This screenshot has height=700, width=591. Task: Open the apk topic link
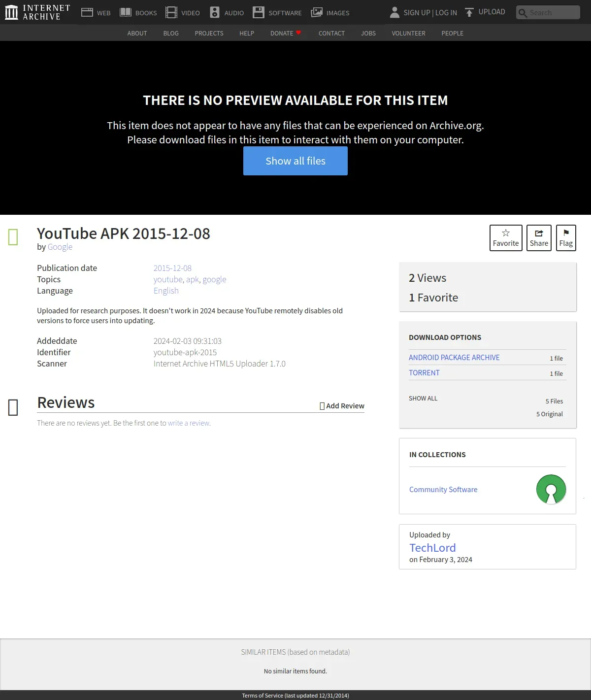pyautogui.click(x=193, y=279)
